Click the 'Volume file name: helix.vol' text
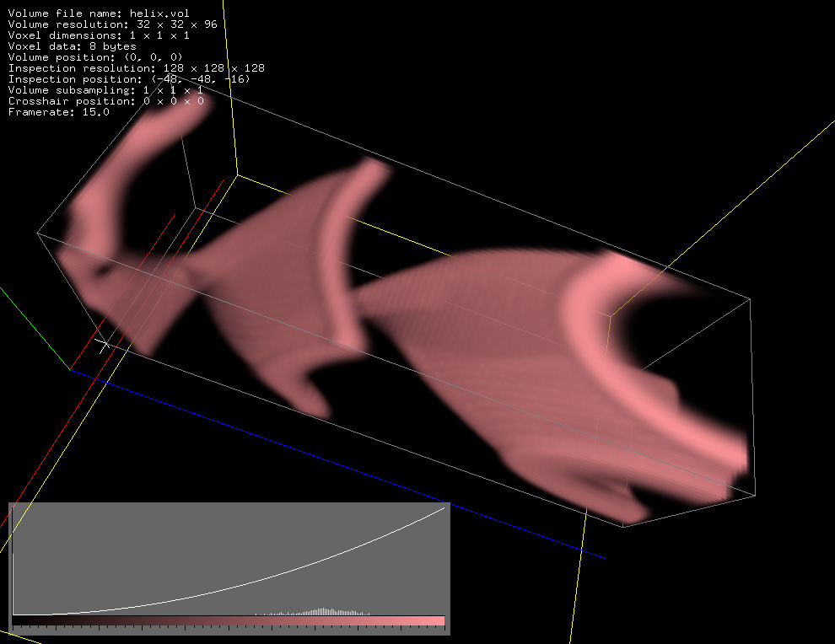 click(99, 13)
